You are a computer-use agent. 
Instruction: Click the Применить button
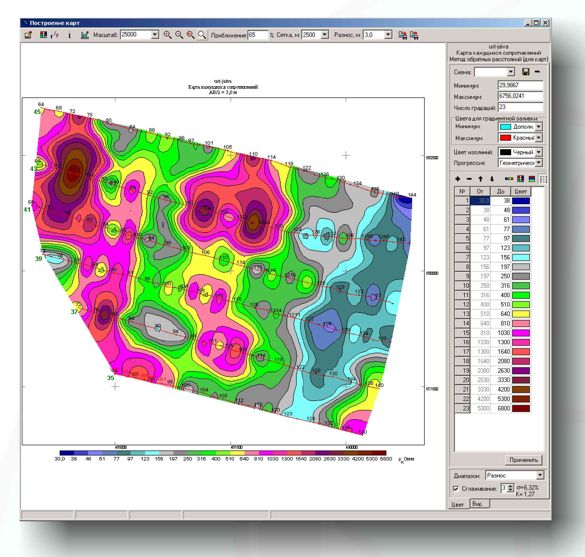click(523, 460)
